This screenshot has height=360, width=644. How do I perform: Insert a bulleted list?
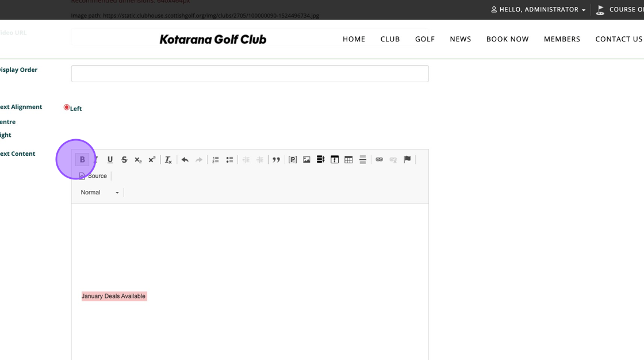pyautogui.click(x=229, y=159)
